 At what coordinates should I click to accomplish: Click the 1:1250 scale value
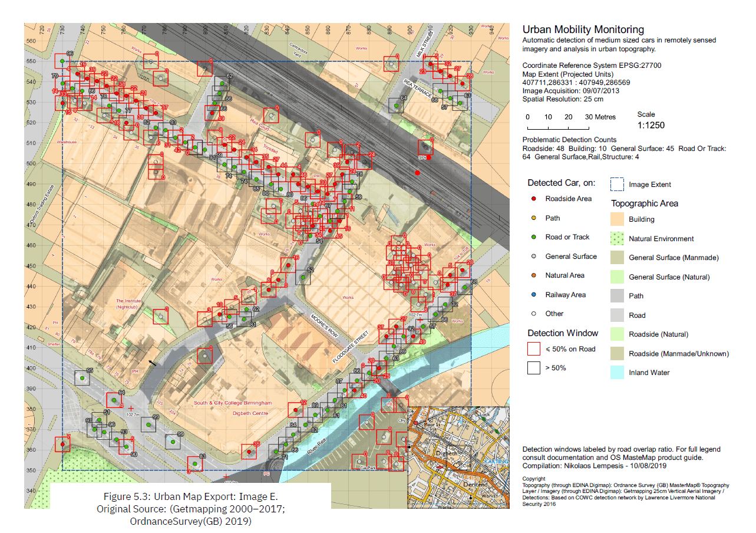(651, 126)
